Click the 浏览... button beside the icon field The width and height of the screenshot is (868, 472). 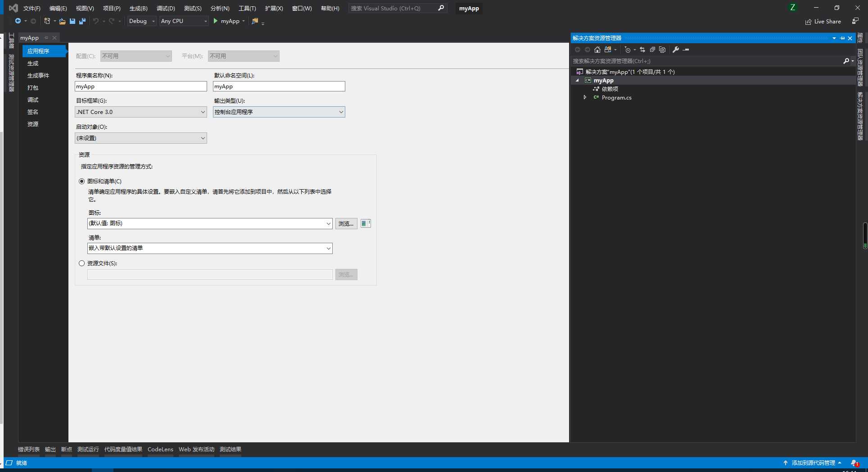click(x=346, y=223)
